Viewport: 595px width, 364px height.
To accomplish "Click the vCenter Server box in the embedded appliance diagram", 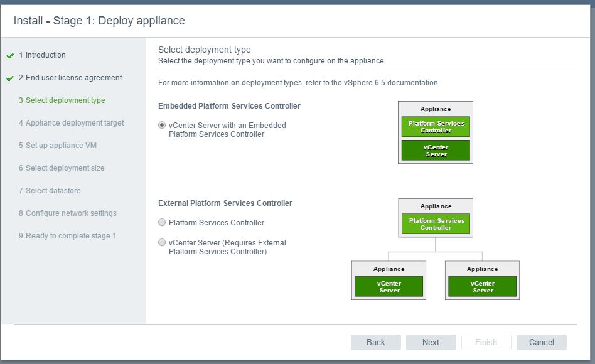I will click(436, 150).
